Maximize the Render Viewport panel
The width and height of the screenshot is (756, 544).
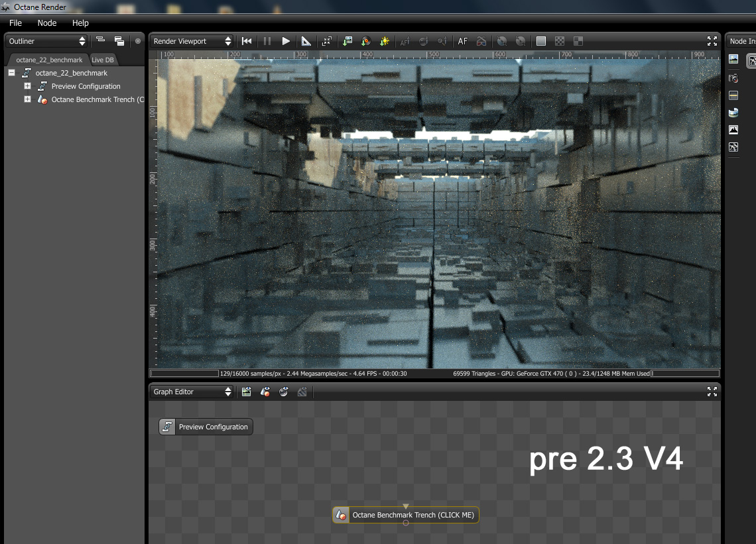tap(712, 42)
